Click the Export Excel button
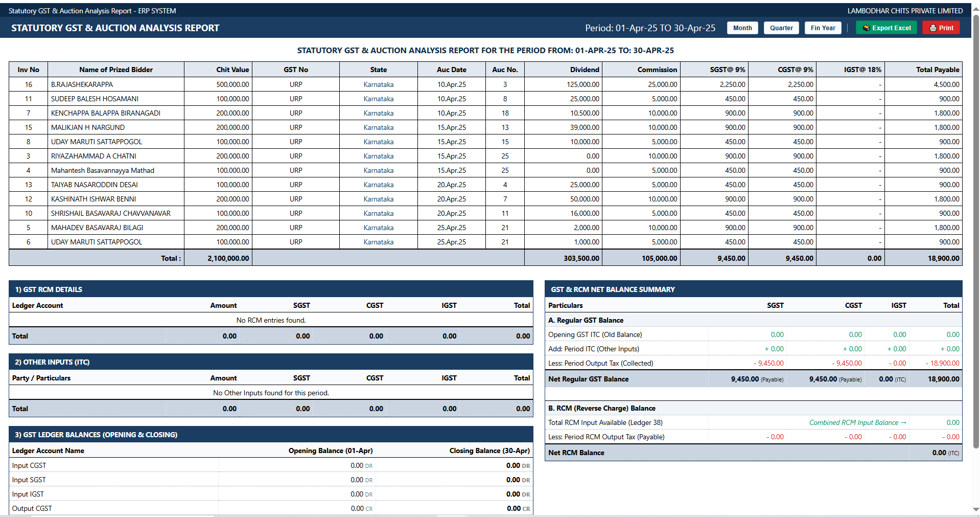Viewport: 980px width, 517px height. pos(886,28)
